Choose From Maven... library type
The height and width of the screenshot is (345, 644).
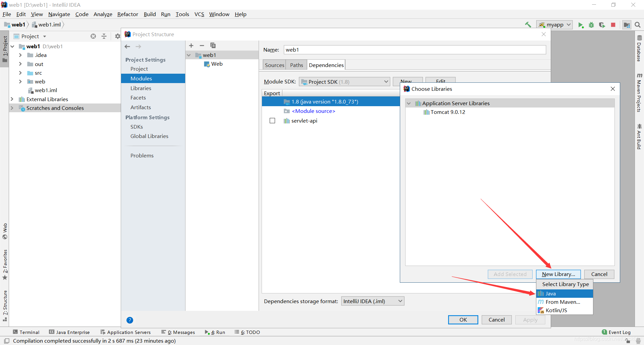[x=565, y=302]
